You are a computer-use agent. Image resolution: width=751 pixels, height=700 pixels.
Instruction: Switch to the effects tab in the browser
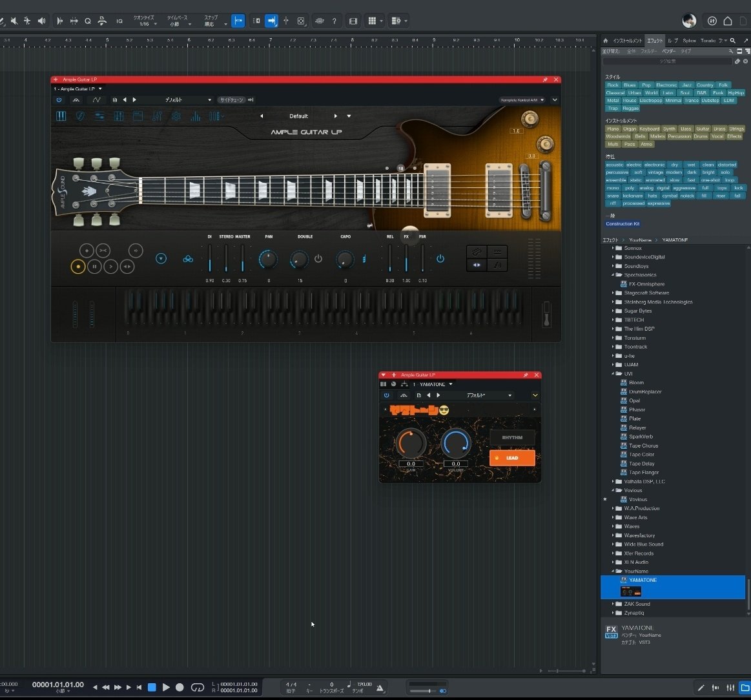click(x=654, y=41)
